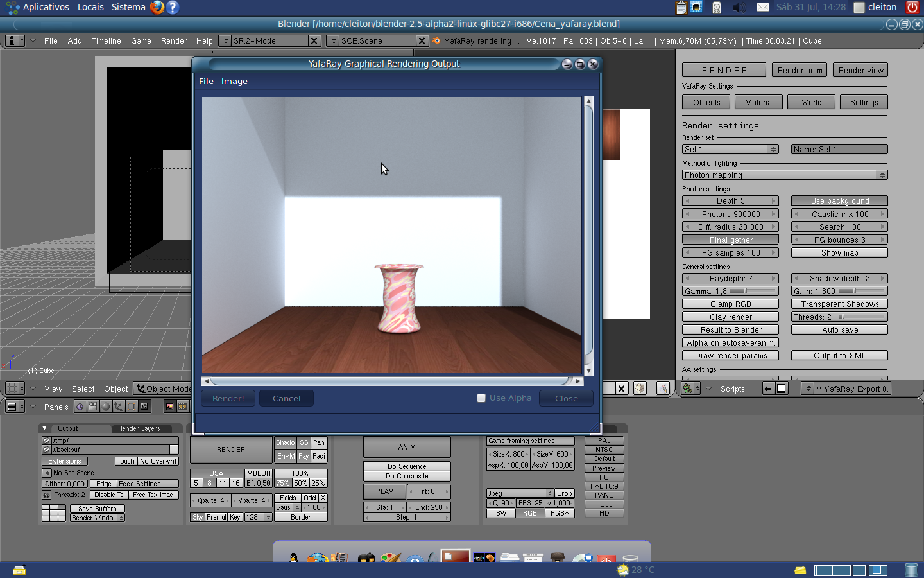Click the render output vertical scrollbar
This screenshot has width=924, height=578.
tap(588, 236)
